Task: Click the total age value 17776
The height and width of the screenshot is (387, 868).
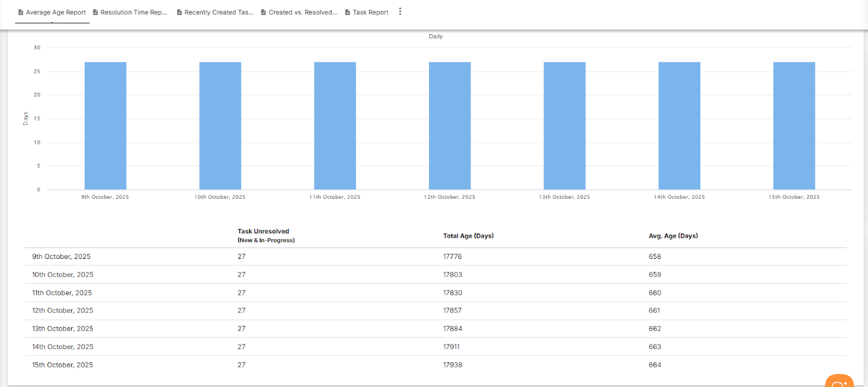Action: pos(452,257)
